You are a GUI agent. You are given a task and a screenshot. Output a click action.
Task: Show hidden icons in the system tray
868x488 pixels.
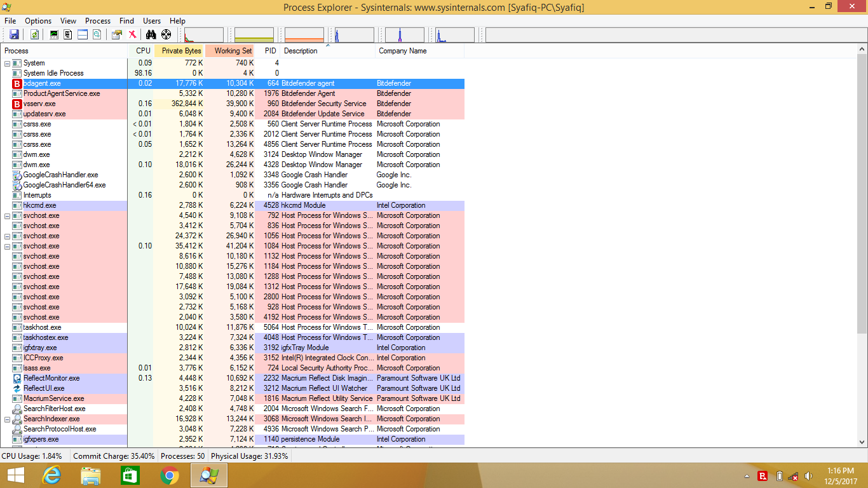coord(747,476)
